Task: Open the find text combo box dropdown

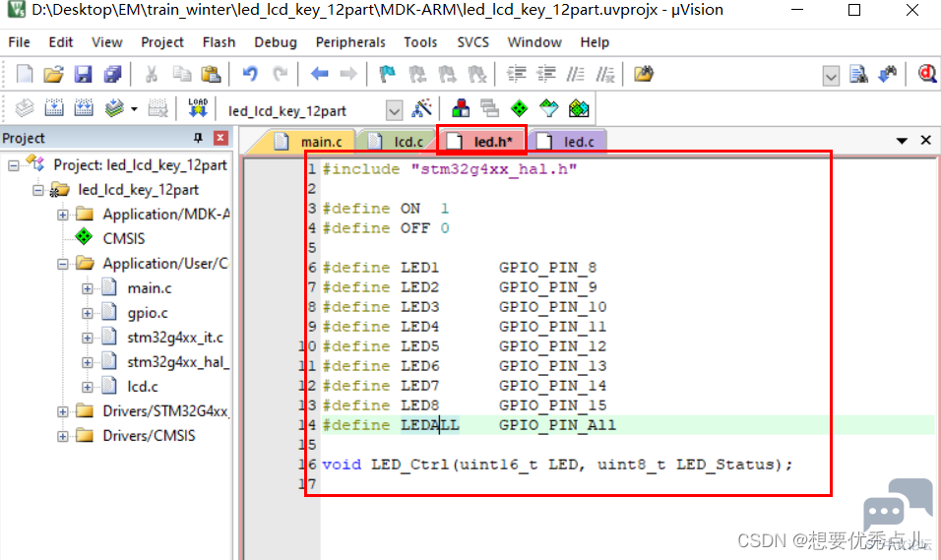Action: pyautogui.click(x=831, y=76)
